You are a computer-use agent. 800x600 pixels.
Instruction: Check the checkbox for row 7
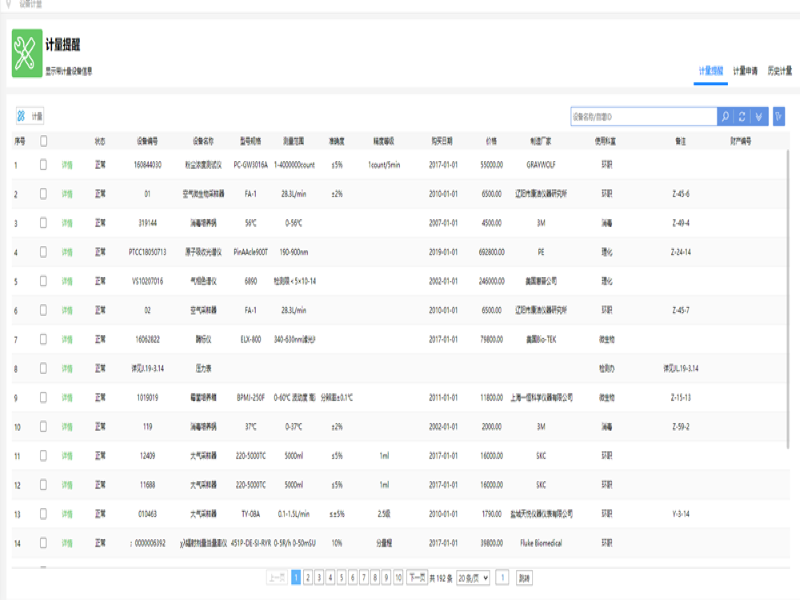click(x=44, y=340)
